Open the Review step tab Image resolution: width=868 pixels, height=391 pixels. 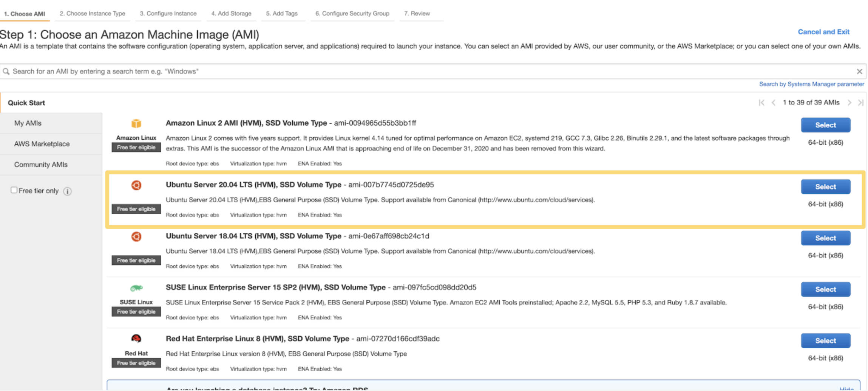coord(417,14)
